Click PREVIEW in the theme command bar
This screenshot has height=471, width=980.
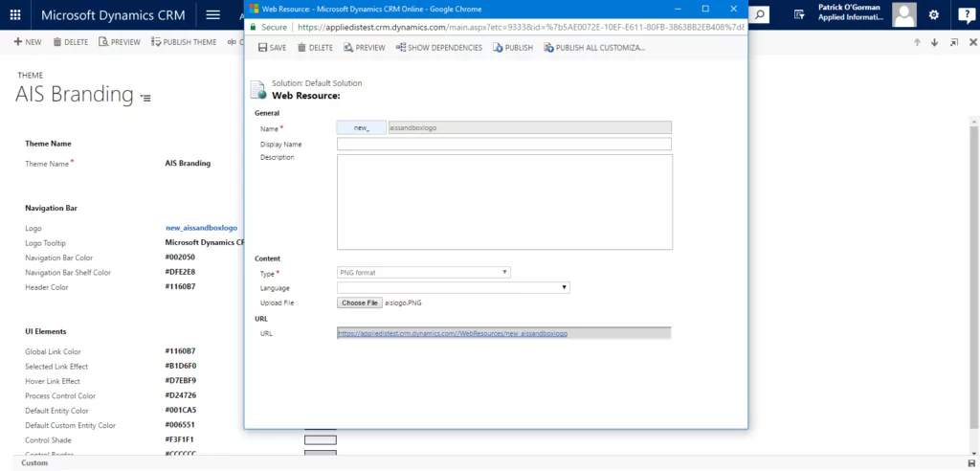point(120,42)
